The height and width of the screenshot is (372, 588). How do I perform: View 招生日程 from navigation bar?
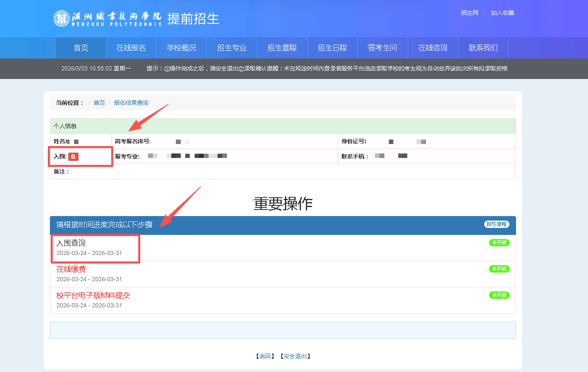pos(332,48)
